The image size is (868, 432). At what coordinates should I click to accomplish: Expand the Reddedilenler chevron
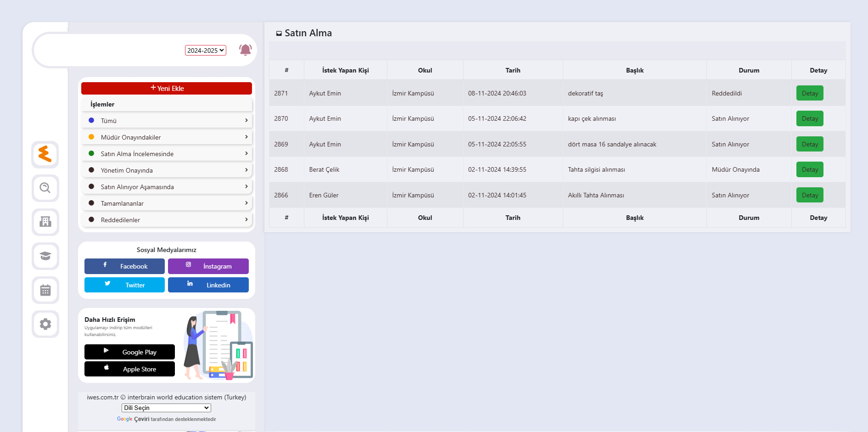coord(246,219)
